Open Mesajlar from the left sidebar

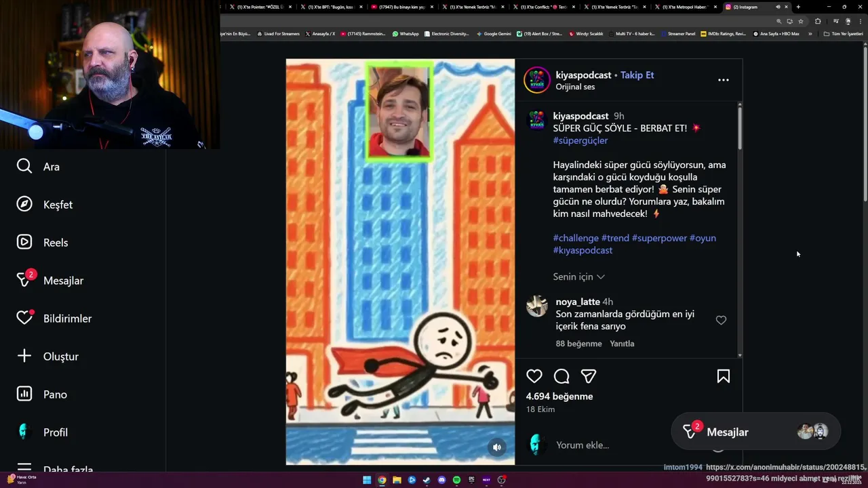coord(50,280)
